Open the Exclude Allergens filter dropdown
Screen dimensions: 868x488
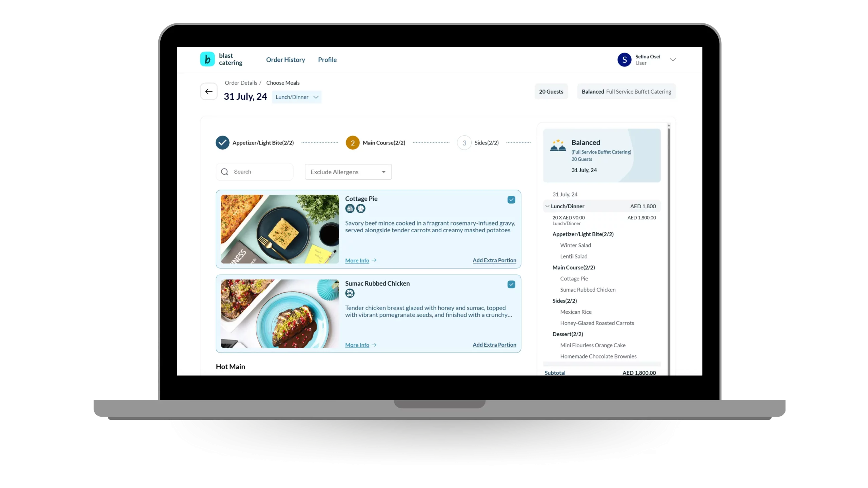coord(348,172)
